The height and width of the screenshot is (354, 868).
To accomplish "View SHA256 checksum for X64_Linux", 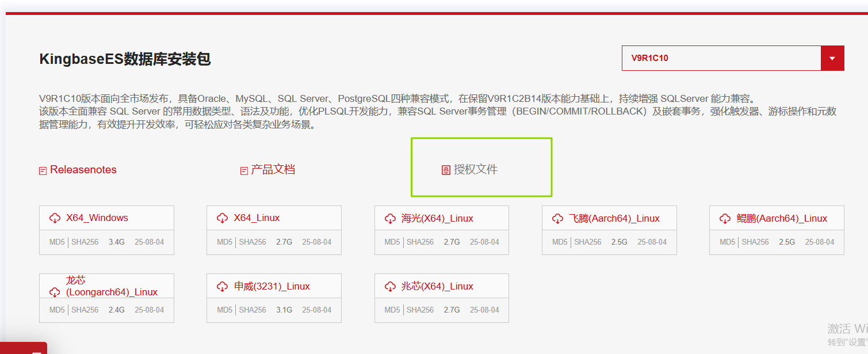I will (x=253, y=242).
